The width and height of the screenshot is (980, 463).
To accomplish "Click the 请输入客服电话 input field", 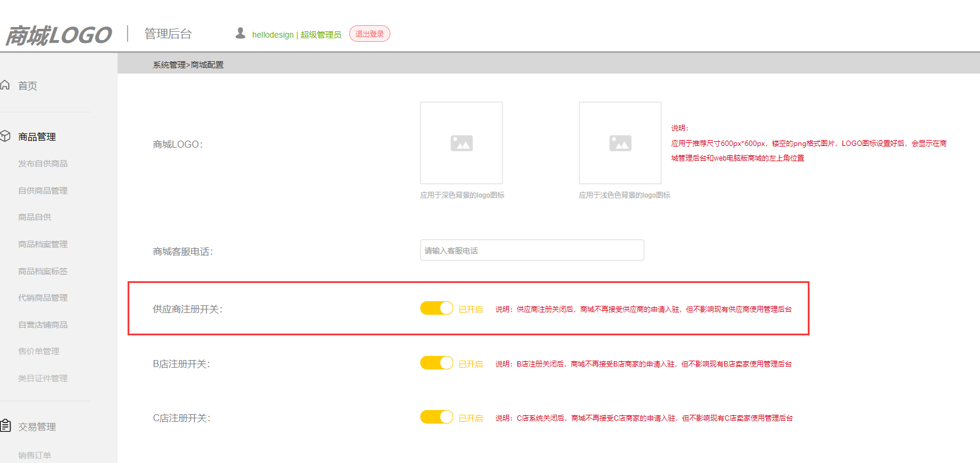I will pos(532,250).
